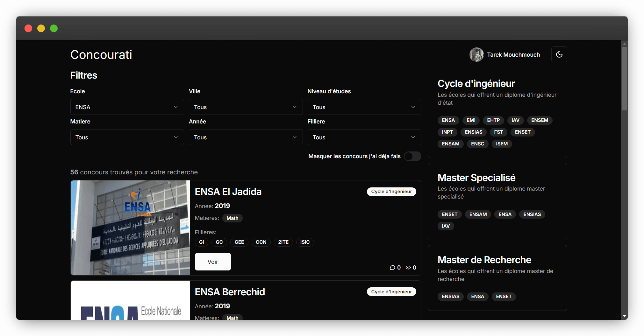644x336 pixels.
Task: Click the 56 concours trouvés result text
Action: [134, 172]
